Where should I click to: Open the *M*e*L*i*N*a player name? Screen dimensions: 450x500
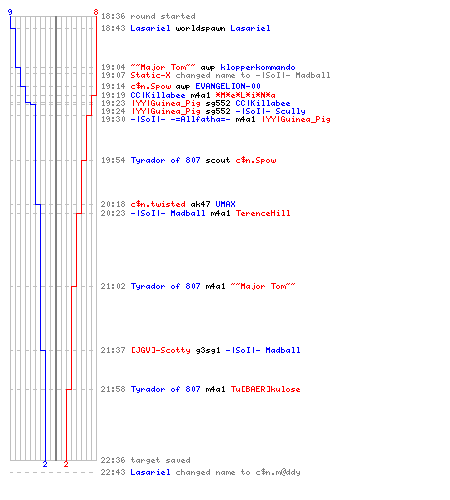pyautogui.click(x=245, y=95)
